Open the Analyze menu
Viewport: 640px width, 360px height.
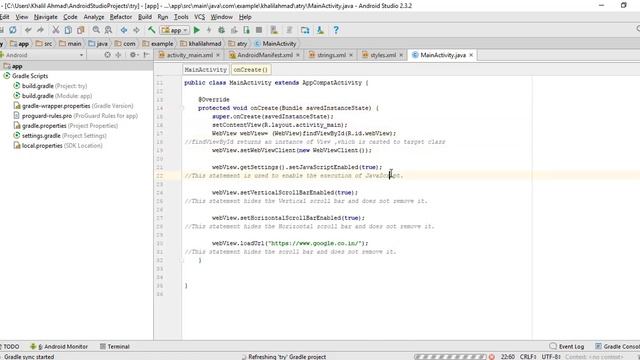[94, 17]
